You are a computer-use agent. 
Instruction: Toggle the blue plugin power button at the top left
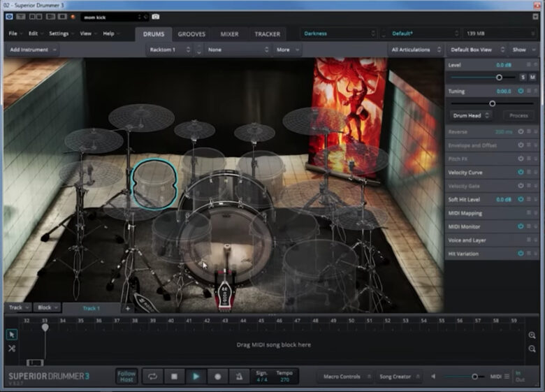pos(9,17)
